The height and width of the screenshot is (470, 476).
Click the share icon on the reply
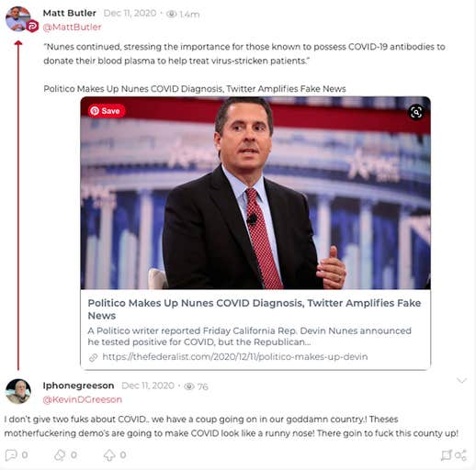[460, 455]
